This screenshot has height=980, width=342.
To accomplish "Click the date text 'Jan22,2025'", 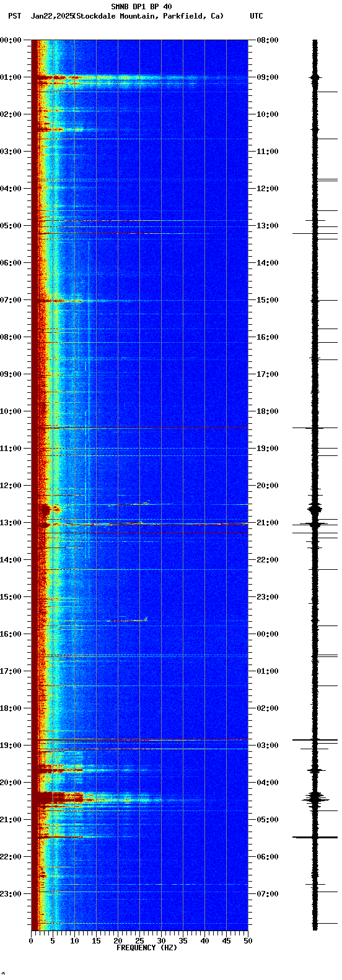I will (51, 16).
